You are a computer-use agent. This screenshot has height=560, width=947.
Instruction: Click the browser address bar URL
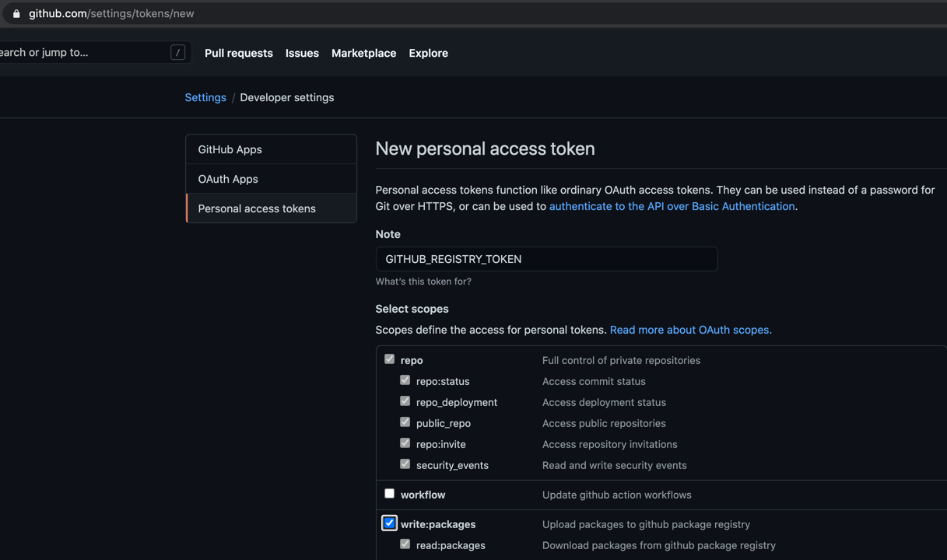pyautogui.click(x=111, y=13)
